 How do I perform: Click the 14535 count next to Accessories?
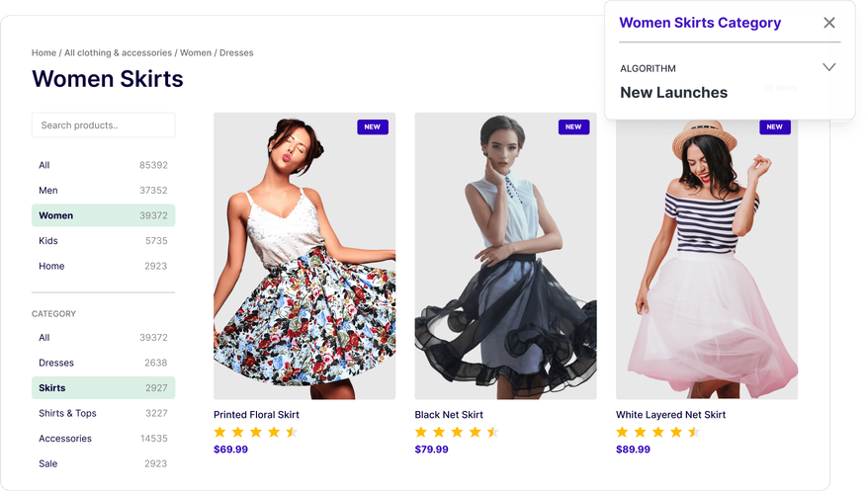click(154, 439)
